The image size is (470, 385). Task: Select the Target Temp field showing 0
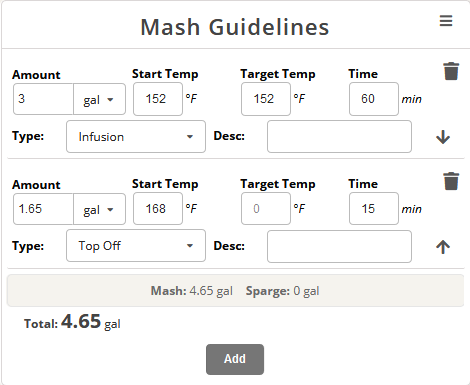(x=266, y=209)
